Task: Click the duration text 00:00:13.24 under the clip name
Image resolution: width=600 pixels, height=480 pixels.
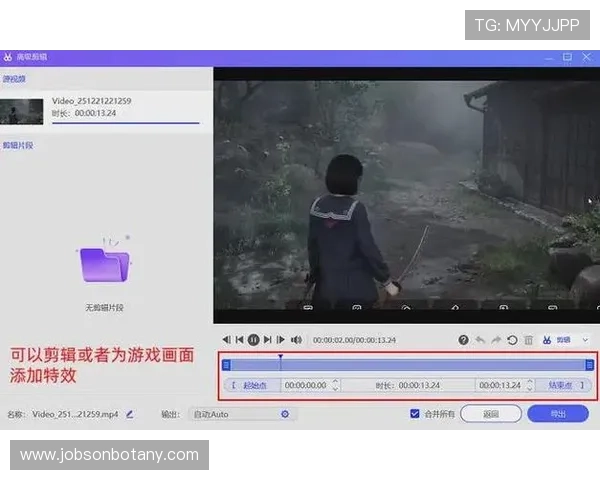Action: (x=95, y=113)
